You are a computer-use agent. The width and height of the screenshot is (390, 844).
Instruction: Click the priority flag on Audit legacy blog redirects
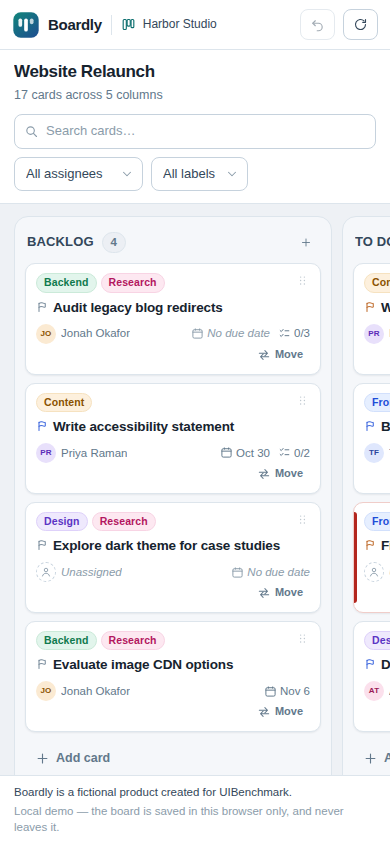pyautogui.click(x=42, y=308)
